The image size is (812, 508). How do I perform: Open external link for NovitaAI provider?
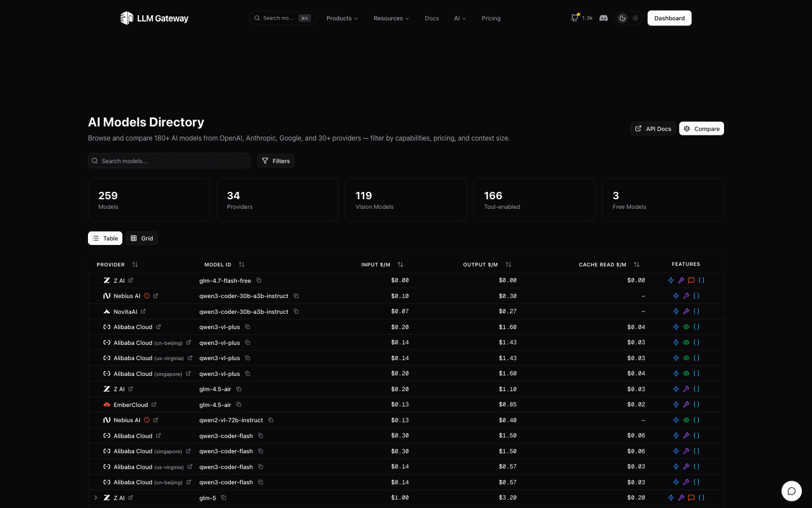coord(143,312)
